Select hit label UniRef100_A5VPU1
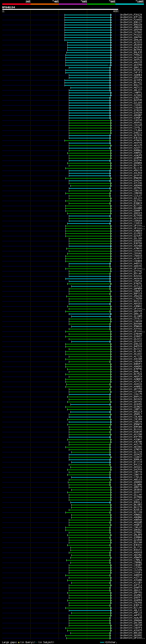 tap(131, 123)
